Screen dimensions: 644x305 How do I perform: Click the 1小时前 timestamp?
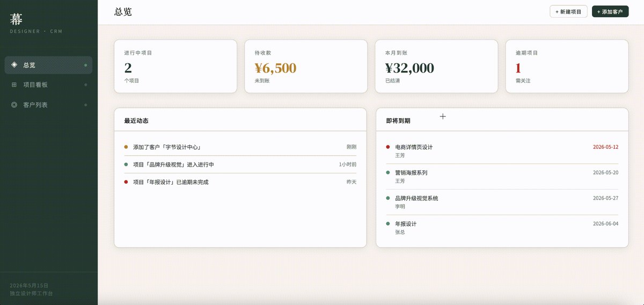coord(348,164)
